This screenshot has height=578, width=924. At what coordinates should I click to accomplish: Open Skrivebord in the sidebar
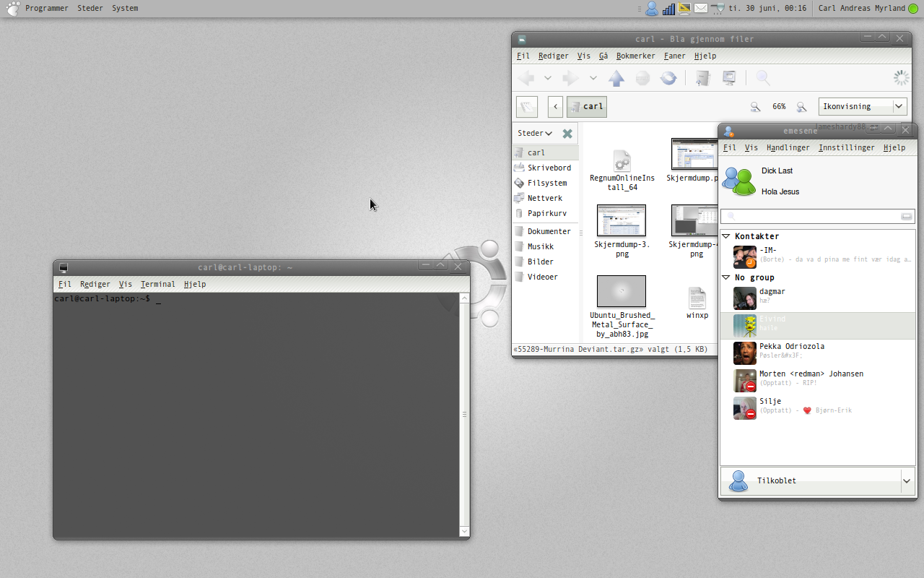coord(545,168)
